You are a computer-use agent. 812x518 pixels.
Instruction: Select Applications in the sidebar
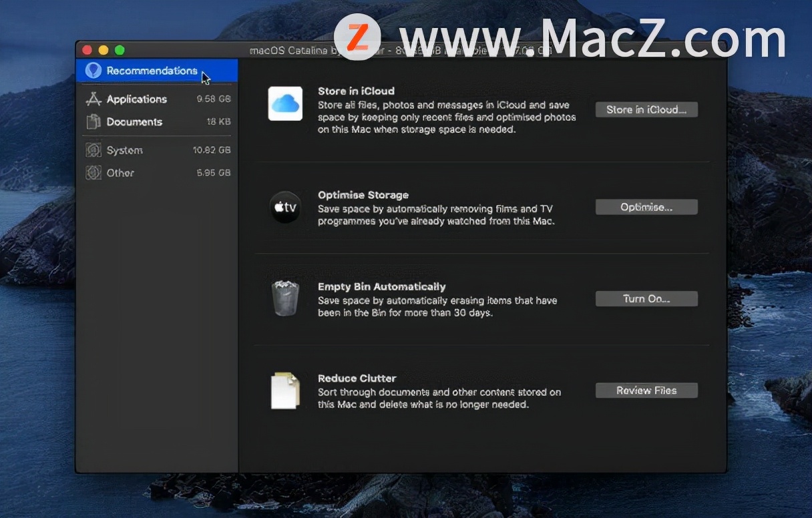click(x=157, y=99)
